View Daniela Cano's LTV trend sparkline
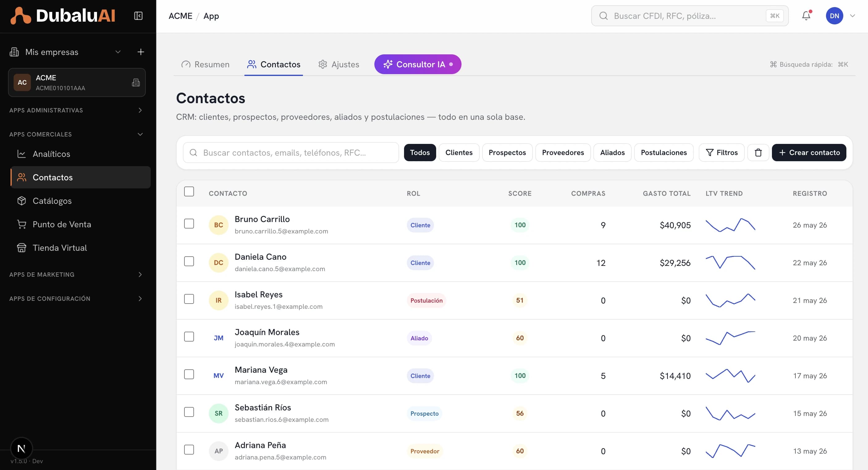Image resolution: width=868 pixels, height=470 pixels. click(x=730, y=263)
